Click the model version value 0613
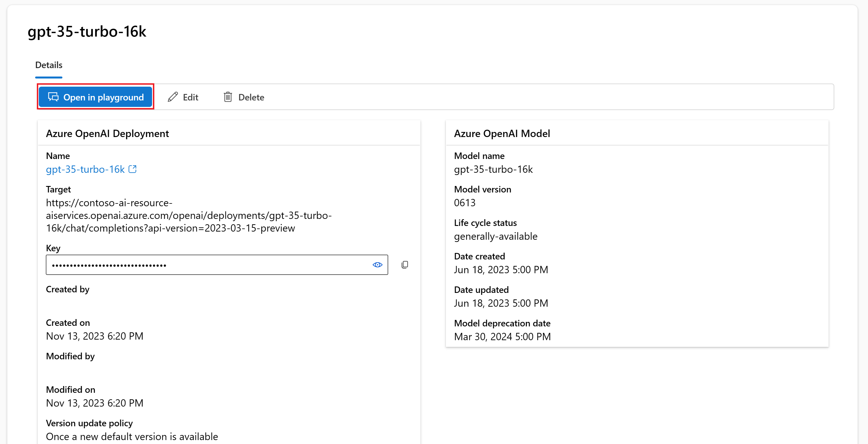This screenshot has width=868, height=444. (x=465, y=203)
